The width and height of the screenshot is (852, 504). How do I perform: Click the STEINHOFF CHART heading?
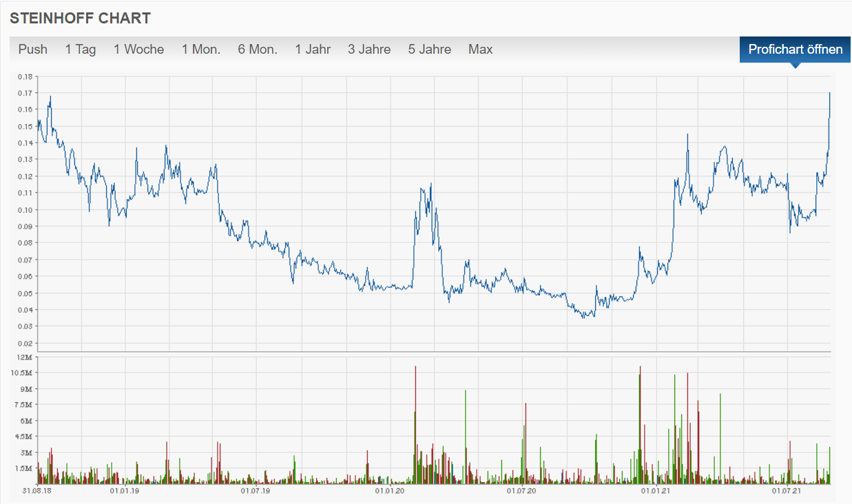click(81, 18)
